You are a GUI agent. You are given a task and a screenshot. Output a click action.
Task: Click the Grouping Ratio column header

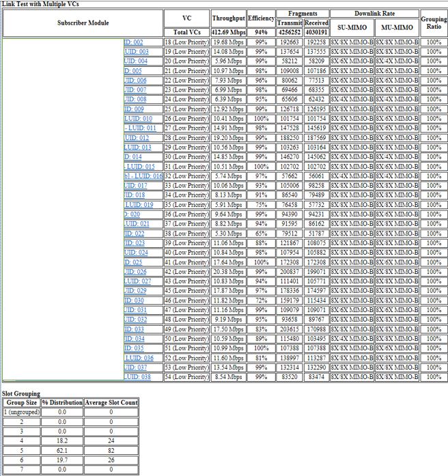(x=434, y=22)
